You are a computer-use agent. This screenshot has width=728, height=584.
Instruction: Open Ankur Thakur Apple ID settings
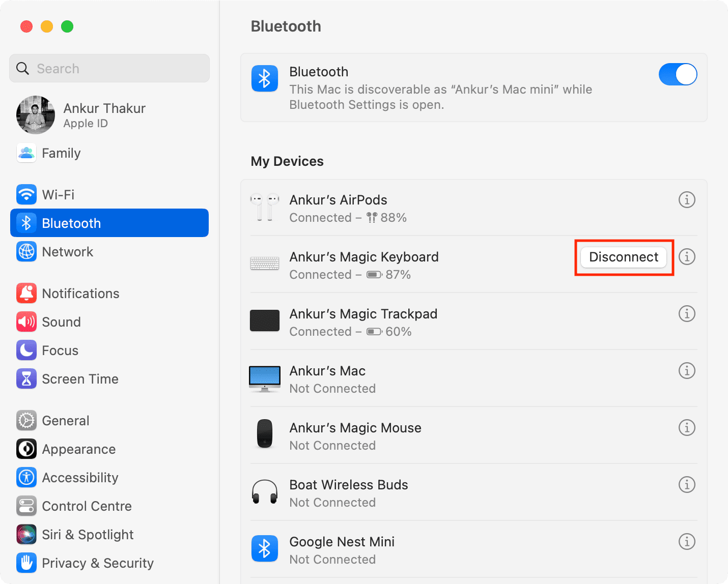[109, 115]
